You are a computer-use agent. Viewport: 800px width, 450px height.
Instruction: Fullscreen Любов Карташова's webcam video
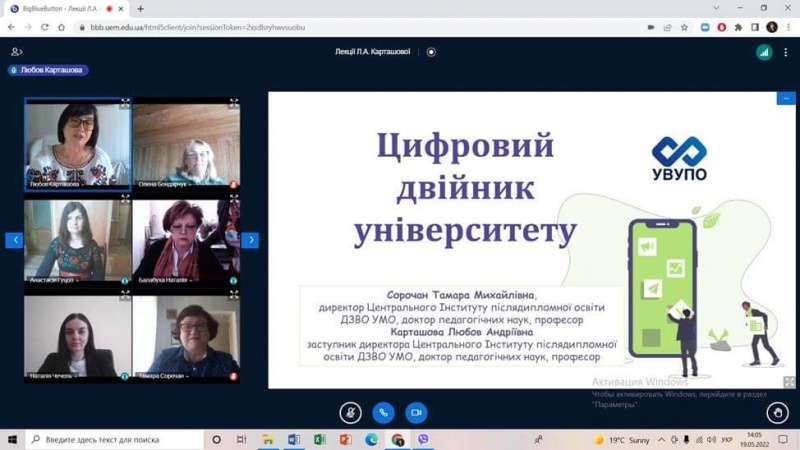[x=125, y=103]
